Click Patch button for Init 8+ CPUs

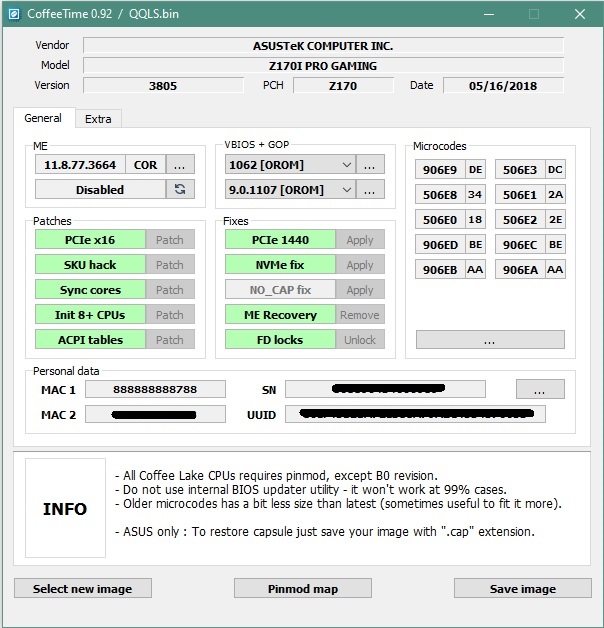(170, 314)
